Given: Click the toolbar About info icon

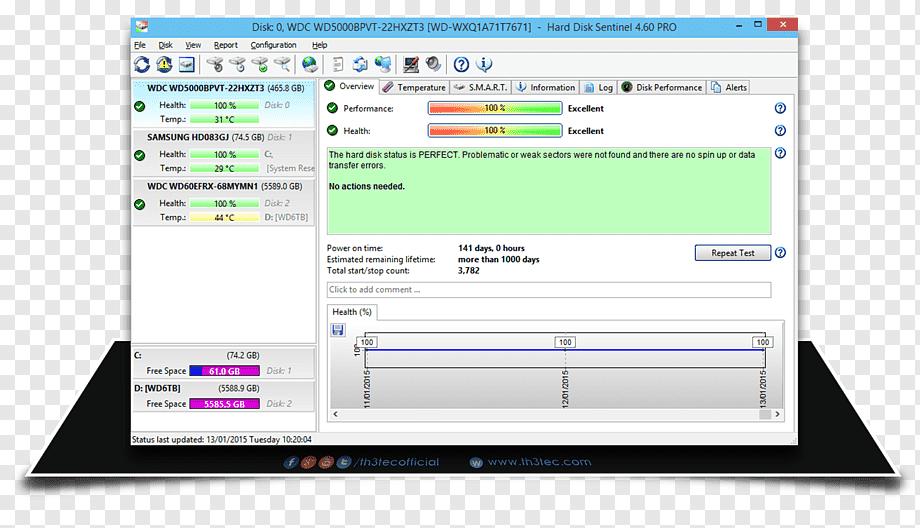Looking at the screenshot, I should coord(484,65).
